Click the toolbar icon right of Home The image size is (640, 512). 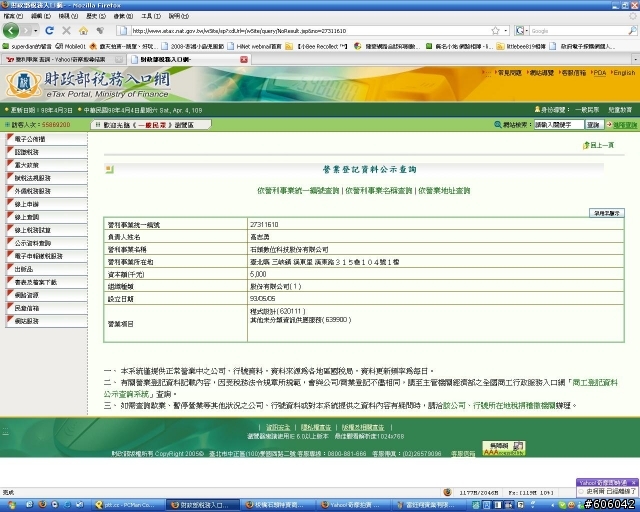pyautogui.click(x=100, y=31)
